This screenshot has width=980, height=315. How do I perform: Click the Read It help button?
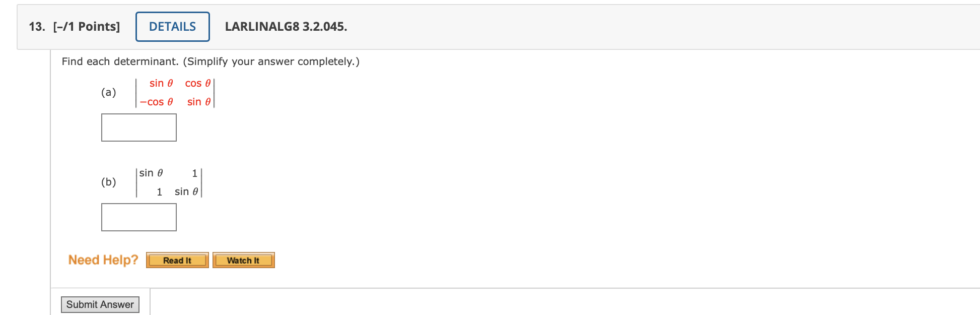pyautogui.click(x=177, y=260)
